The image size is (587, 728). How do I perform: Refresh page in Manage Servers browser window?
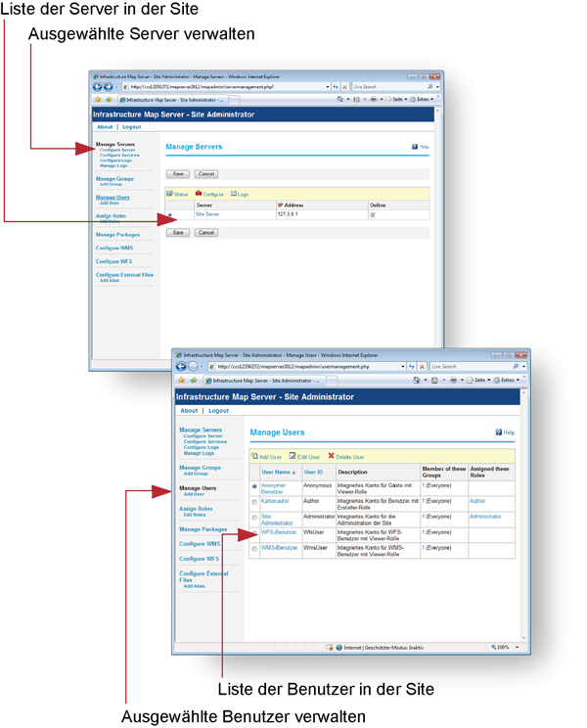pyautogui.click(x=336, y=87)
